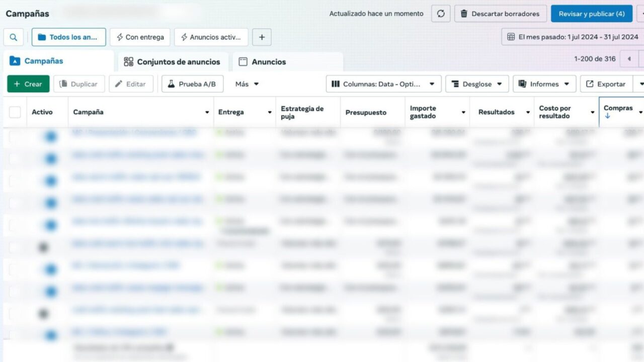Enable the inactive campaign in row six

pos(44,247)
